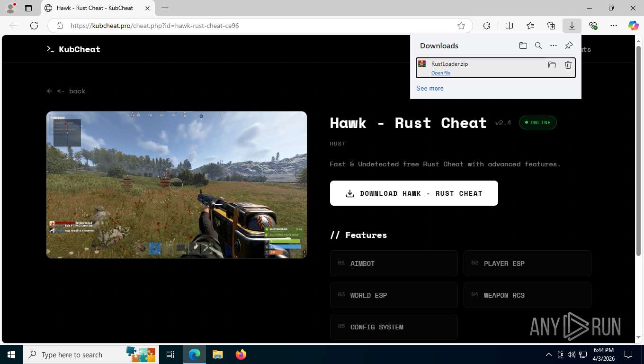
Task: Close the Hawk - Rust Cheat tab
Action: tap(148, 8)
